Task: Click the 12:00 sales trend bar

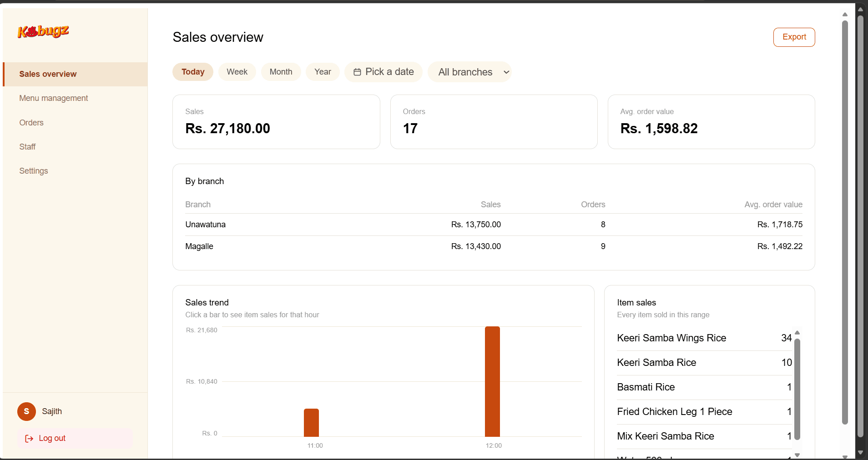Action: [492, 381]
